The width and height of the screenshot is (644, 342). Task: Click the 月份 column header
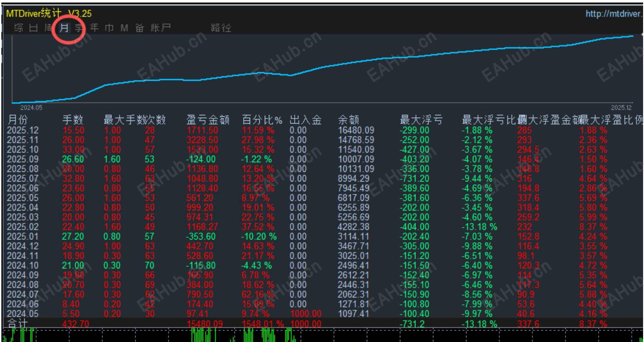coord(18,120)
